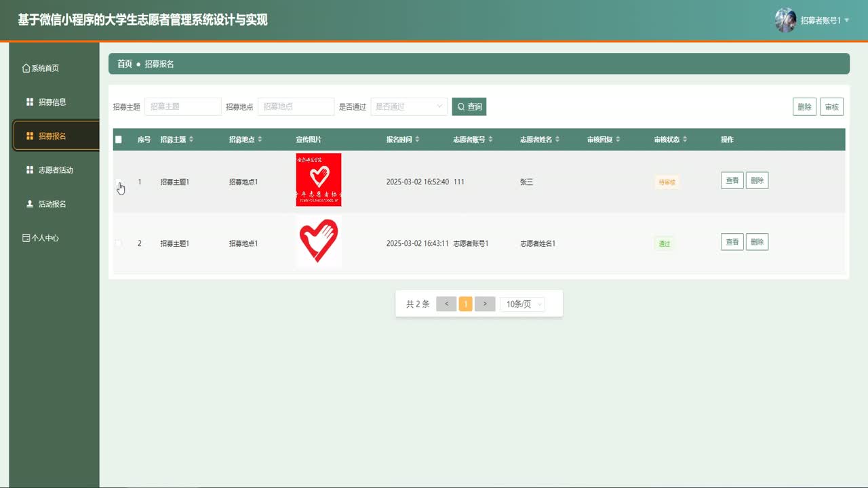Click the timestamp 2025-03-02 16:43:11
Viewport: 868px width, 488px height.
pos(418,243)
